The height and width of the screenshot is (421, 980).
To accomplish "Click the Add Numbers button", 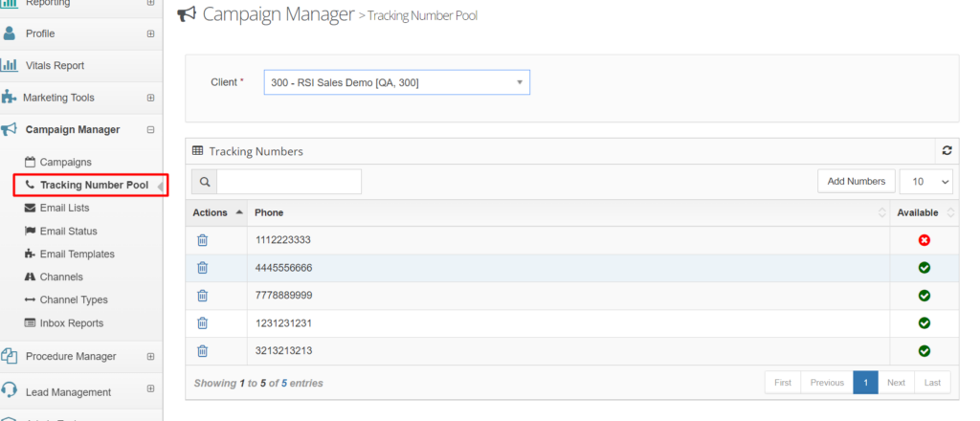I will point(857,181).
